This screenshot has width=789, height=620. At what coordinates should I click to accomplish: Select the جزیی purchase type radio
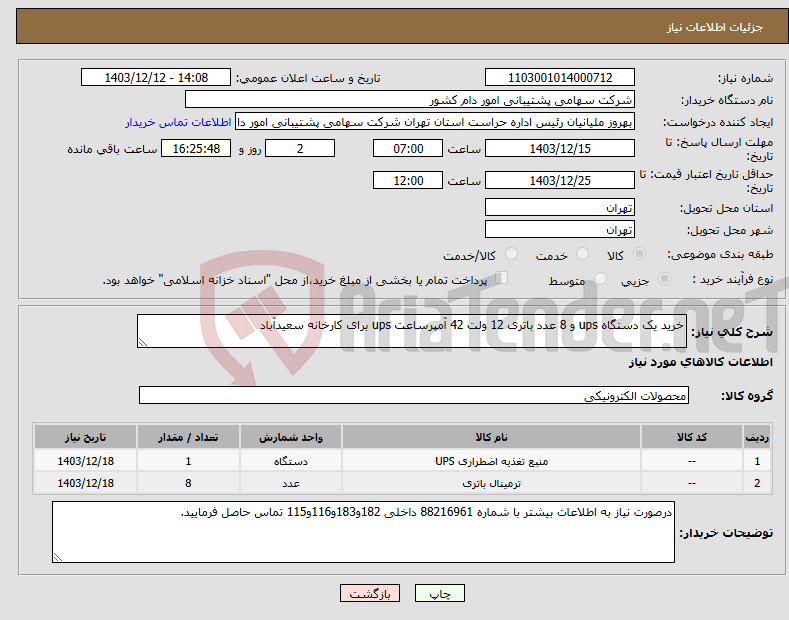tap(664, 278)
